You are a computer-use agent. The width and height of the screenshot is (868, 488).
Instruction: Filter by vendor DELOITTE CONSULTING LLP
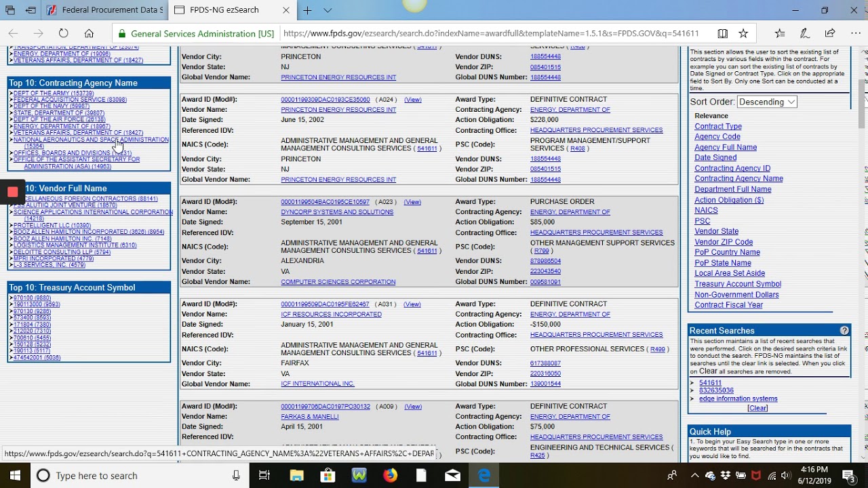pyautogui.click(x=62, y=251)
